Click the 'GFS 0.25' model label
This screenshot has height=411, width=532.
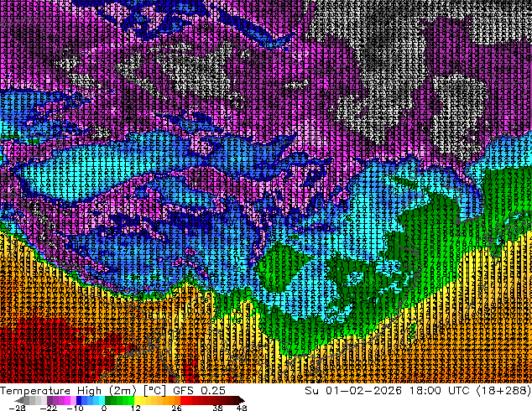(199, 391)
